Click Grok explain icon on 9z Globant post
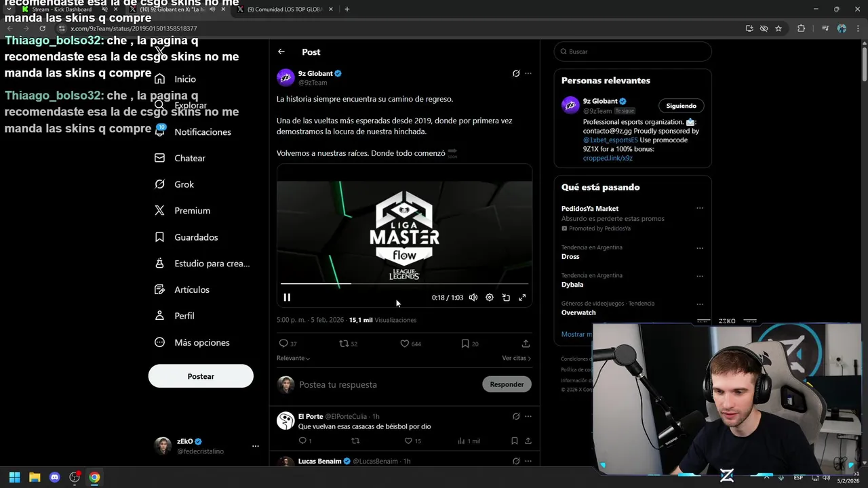The image size is (868, 488). tap(516, 73)
